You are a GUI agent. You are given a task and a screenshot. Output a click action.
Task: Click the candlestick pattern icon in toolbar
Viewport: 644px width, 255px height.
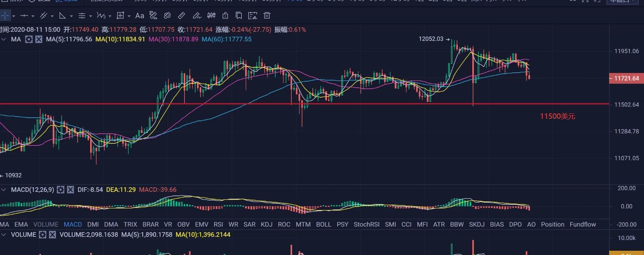click(x=211, y=16)
